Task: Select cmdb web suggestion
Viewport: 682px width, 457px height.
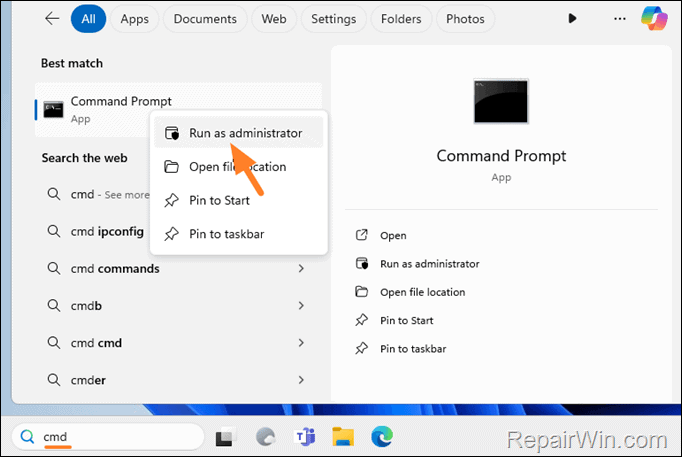Action: pyautogui.click(x=177, y=306)
